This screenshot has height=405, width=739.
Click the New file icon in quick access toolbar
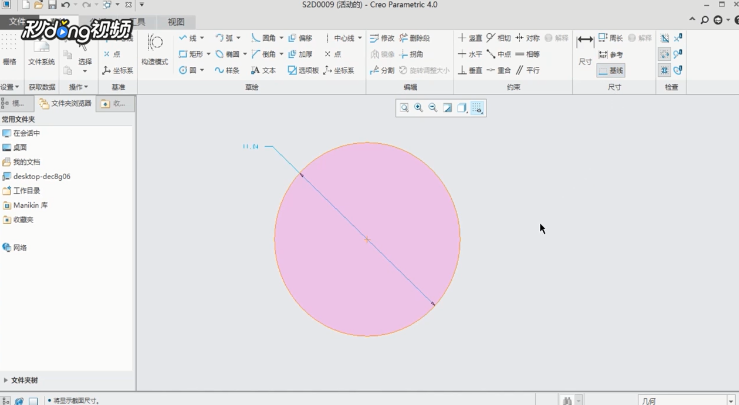(x=25, y=5)
